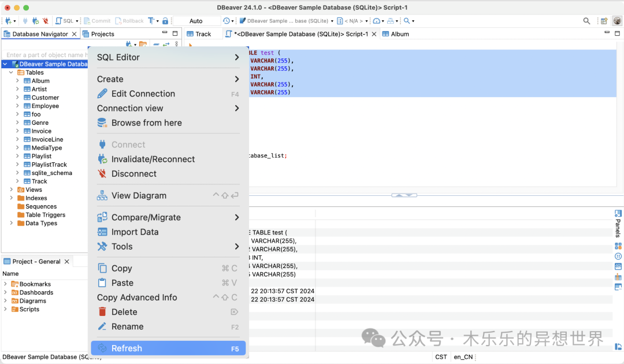This screenshot has height=364, width=624.
Task: Open the Connection view submenu
Action: pos(168,108)
